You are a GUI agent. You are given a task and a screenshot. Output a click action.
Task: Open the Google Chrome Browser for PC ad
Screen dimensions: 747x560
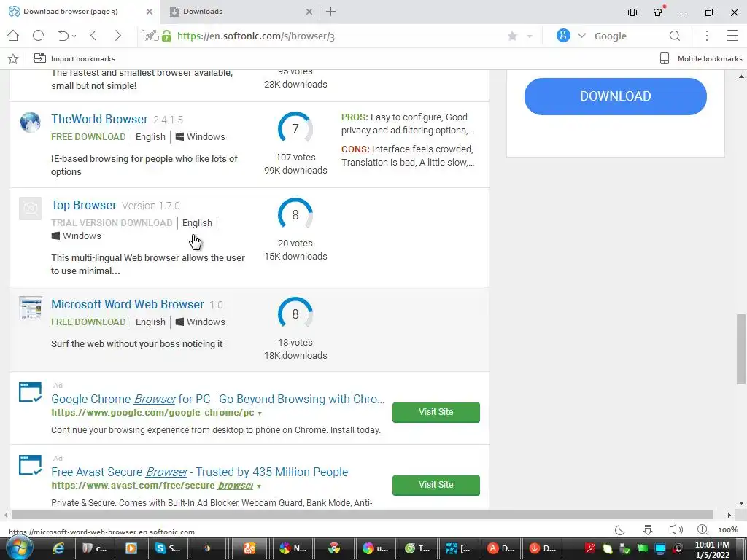click(217, 399)
